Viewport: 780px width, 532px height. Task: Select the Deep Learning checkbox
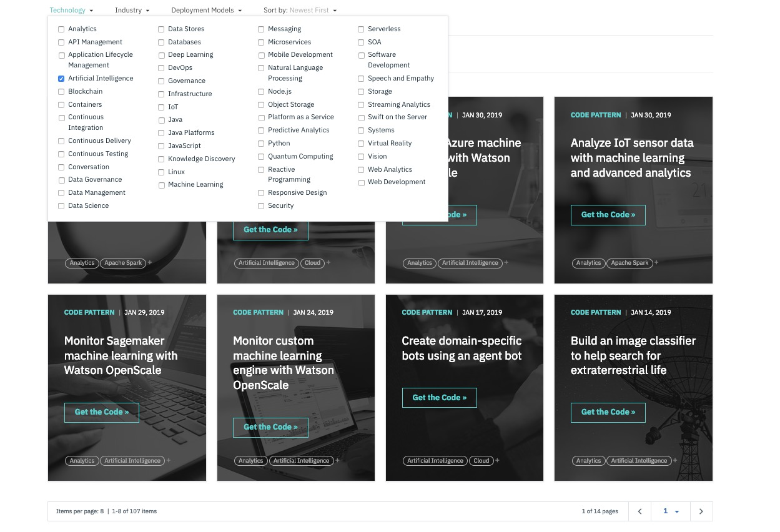point(161,55)
